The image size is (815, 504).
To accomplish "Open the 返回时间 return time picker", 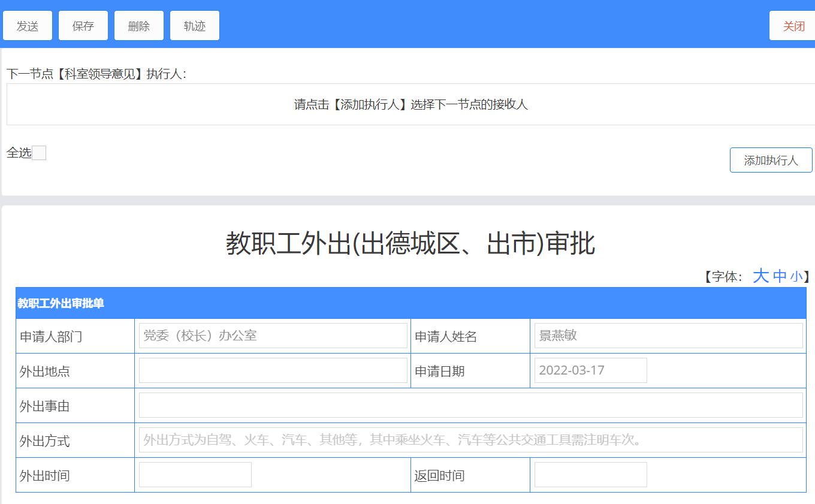I will tap(590, 475).
